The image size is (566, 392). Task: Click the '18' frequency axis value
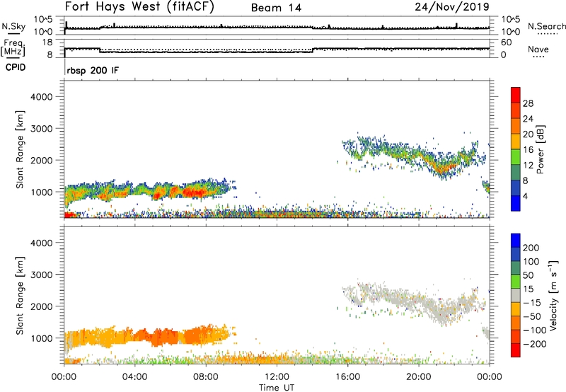pyautogui.click(x=47, y=42)
